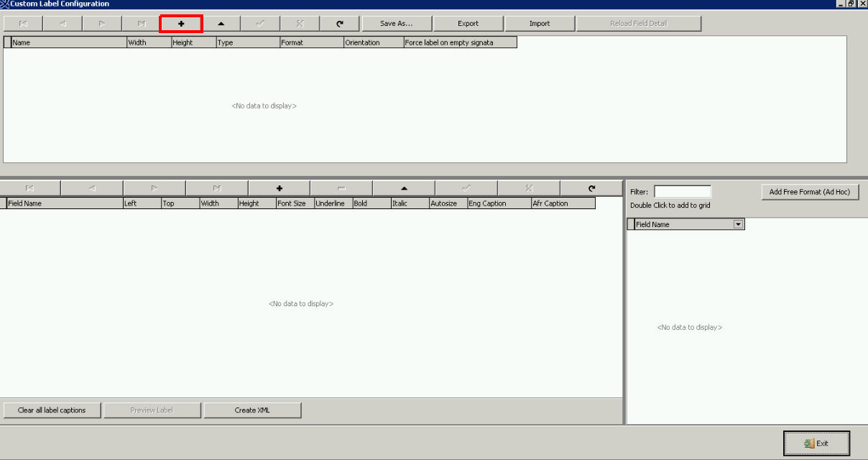The width and height of the screenshot is (868, 460).
Task: Cancel field edit with lower X button
Action: pyautogui.click(x=529, y=188)
